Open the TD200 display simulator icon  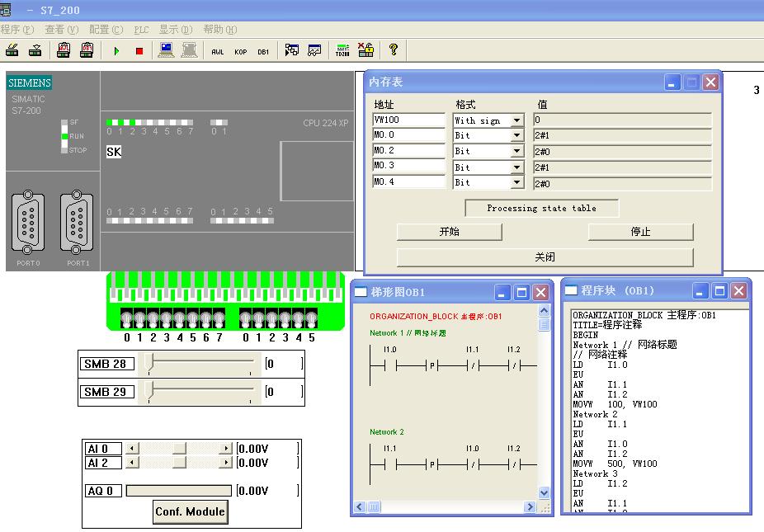tap(342, 51)
